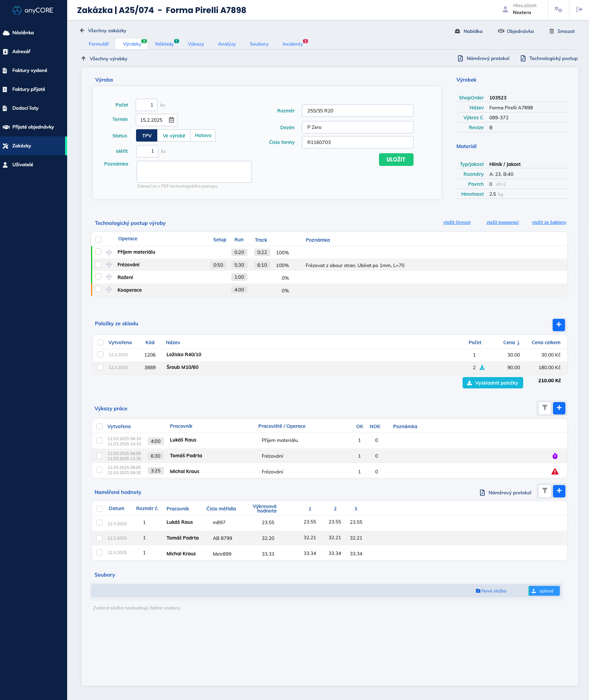Viewport: 589px width, 700px height.
Task: Click the Vyskladnit položky button
Action: coord(493,383)
